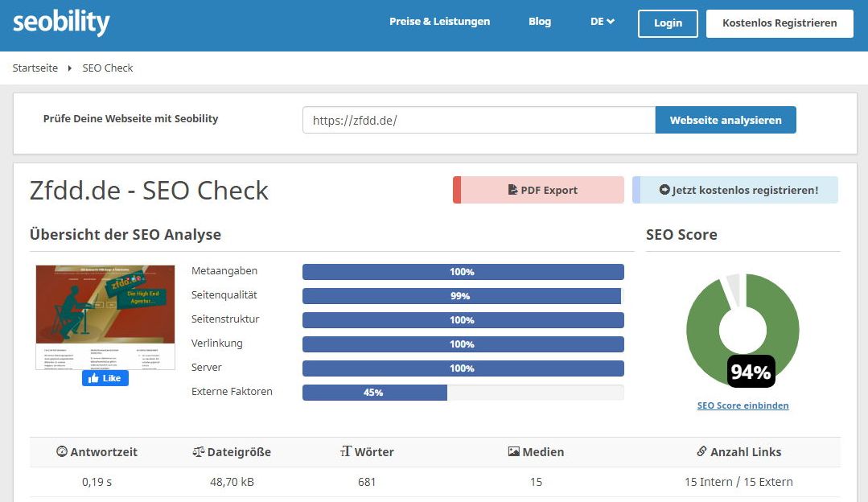Click the Anzahl Links chain icon
868x502 pixels.
pyautogui.click(x=702, y=451)
